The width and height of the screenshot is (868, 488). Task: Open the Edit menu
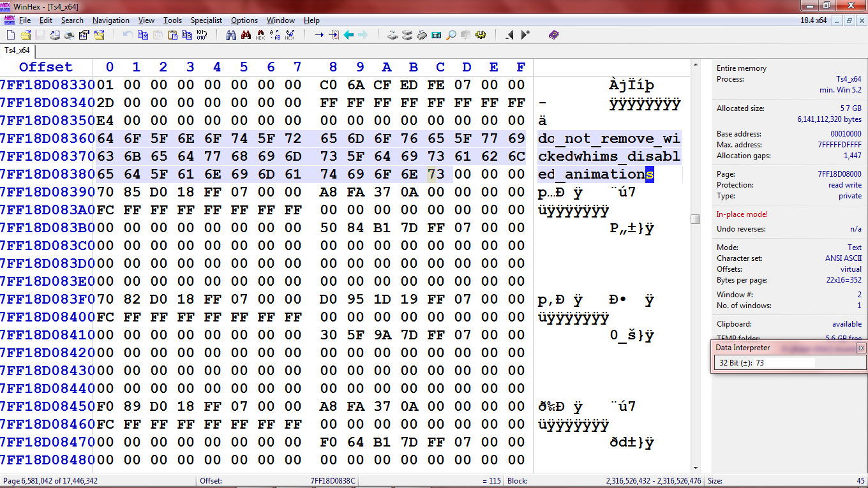coord(45,20)
